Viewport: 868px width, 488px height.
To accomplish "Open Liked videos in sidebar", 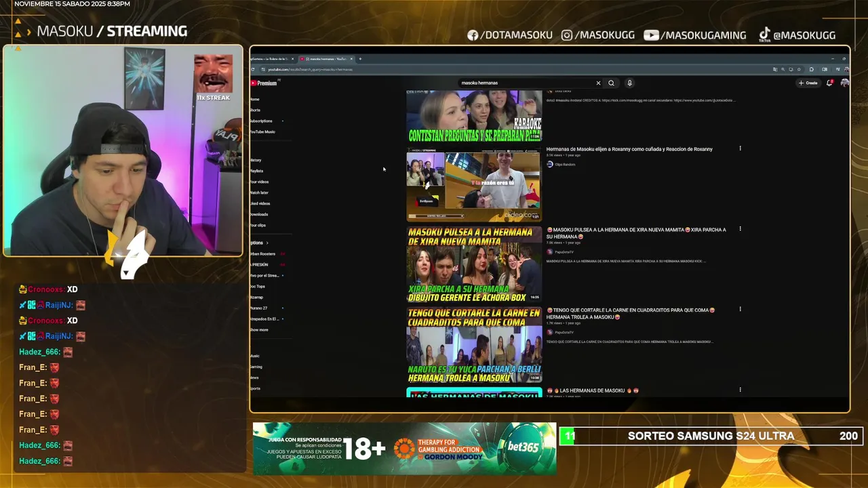I will tap(260, 203).
